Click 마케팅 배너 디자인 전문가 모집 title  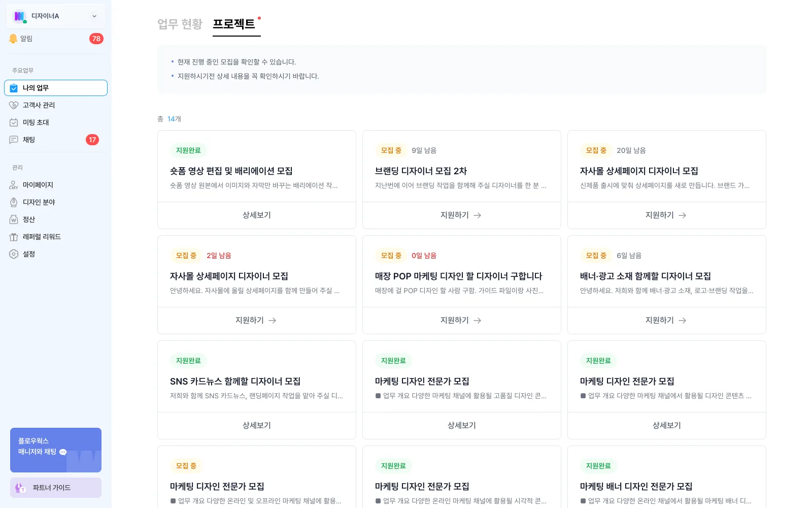(x=636, y=486)
